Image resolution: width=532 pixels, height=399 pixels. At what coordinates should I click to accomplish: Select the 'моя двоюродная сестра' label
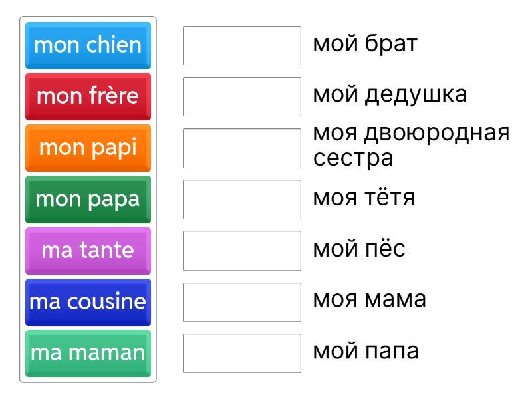point(410,146)
